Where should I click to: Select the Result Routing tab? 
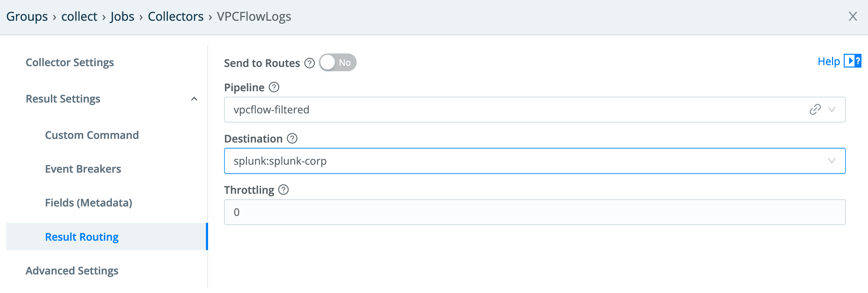pos(82,237)
